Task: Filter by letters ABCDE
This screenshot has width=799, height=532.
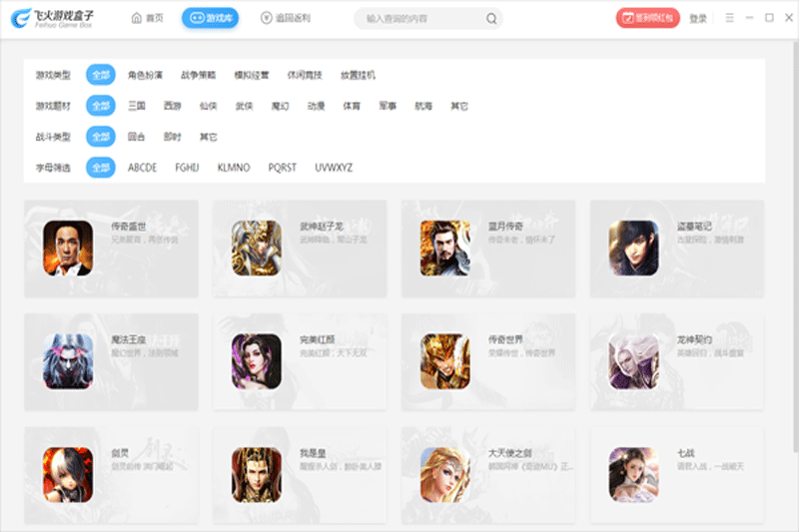Action: 142,168
